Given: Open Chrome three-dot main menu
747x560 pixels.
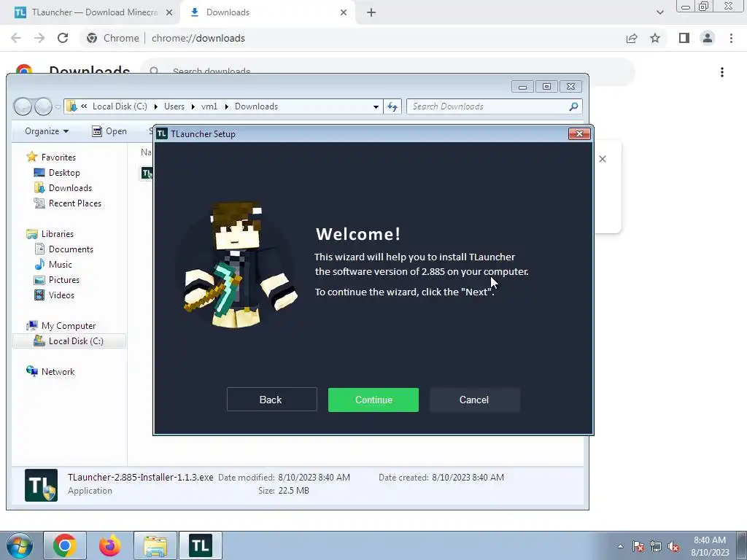Looking at the screenshot, I should pyautogui.click(x=731, y=38).
